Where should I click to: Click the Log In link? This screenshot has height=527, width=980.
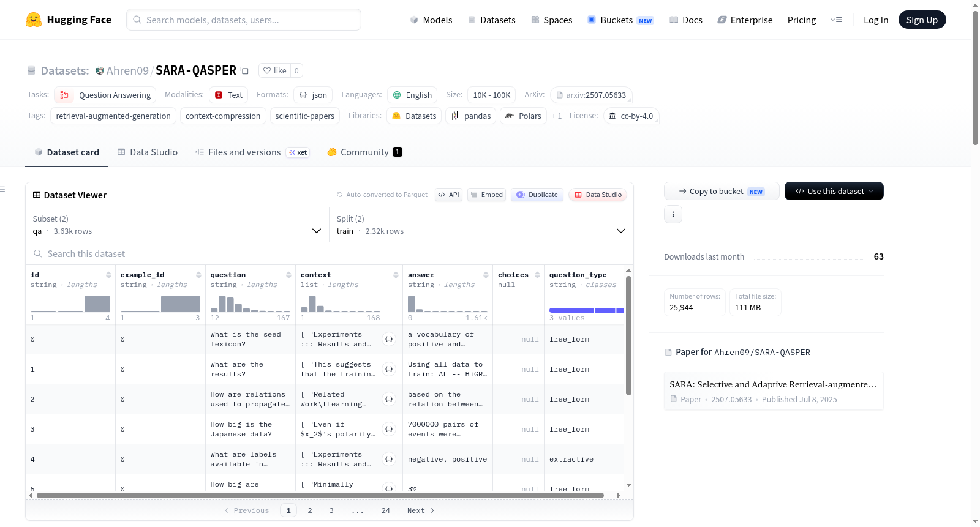pos(876,20)
